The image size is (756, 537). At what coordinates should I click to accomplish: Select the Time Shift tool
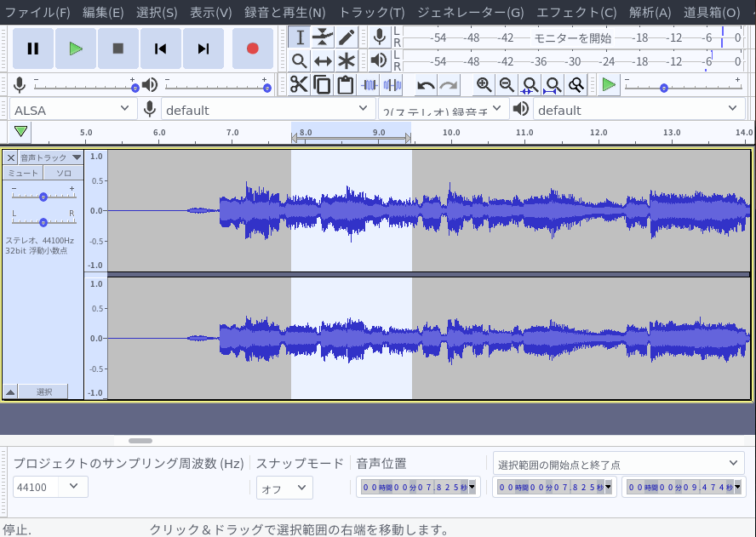323,60
